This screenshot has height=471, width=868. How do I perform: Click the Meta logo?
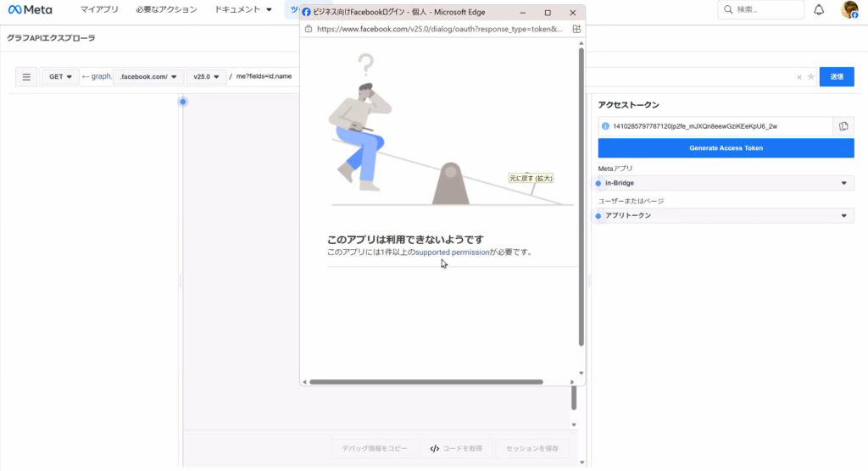[31, 10]
